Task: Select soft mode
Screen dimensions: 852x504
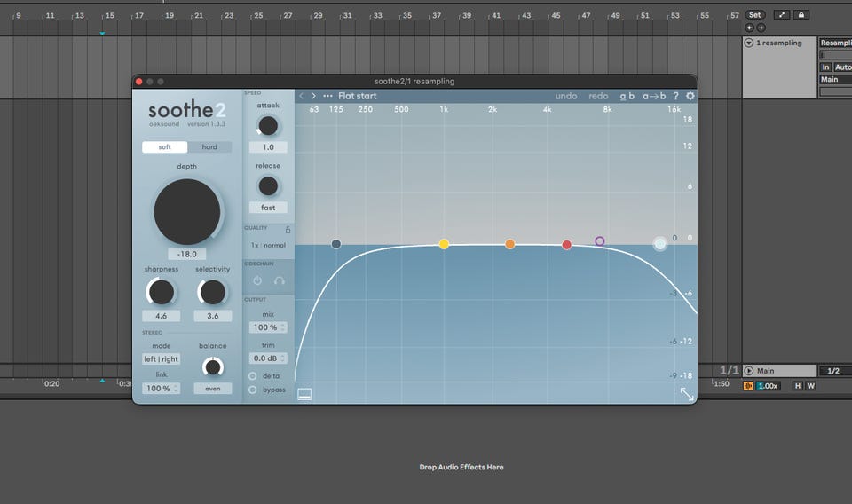Action: [x=165, y=146]
